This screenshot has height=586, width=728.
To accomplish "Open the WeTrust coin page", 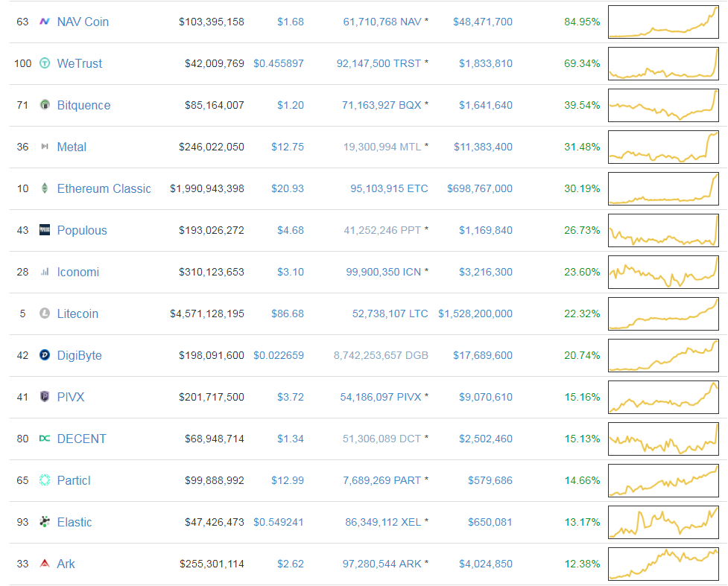I will (80, 63).
